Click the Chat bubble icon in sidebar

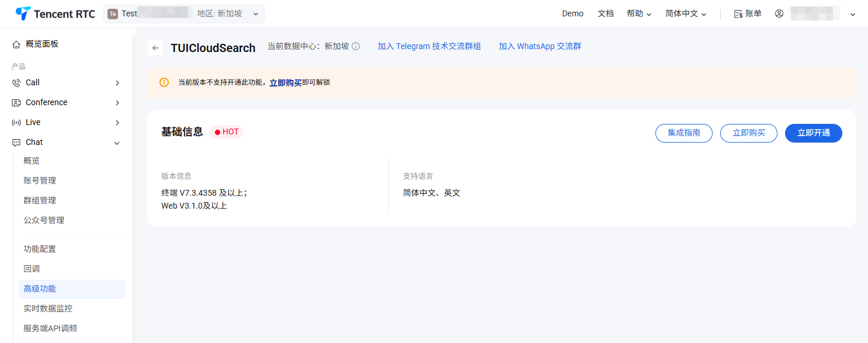(x=16, y=142)
